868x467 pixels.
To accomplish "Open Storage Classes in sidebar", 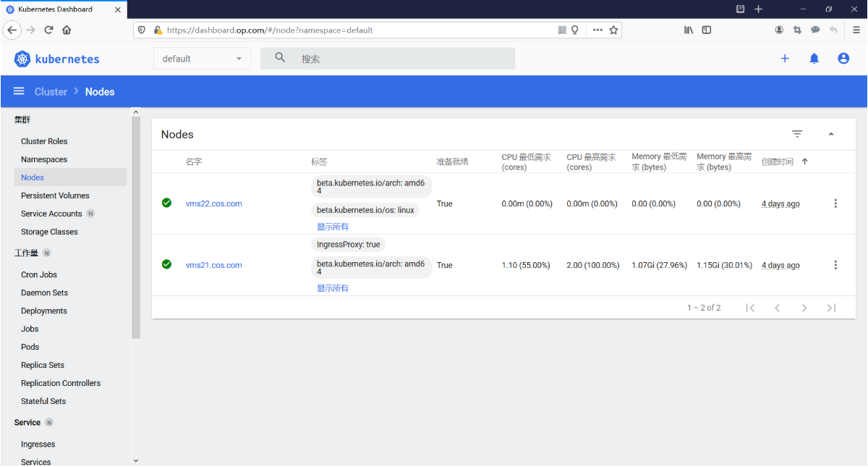I will tap(49, 232).
